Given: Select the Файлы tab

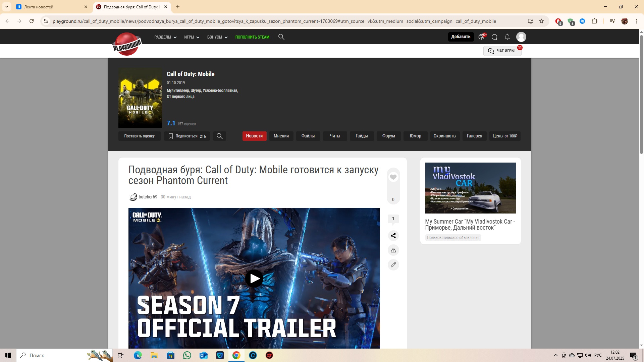Looking at the screenshot, I should [308, 136].
